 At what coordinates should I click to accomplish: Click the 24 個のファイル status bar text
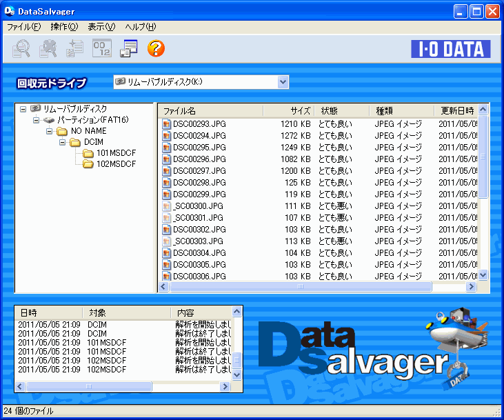tap(28, 411)
